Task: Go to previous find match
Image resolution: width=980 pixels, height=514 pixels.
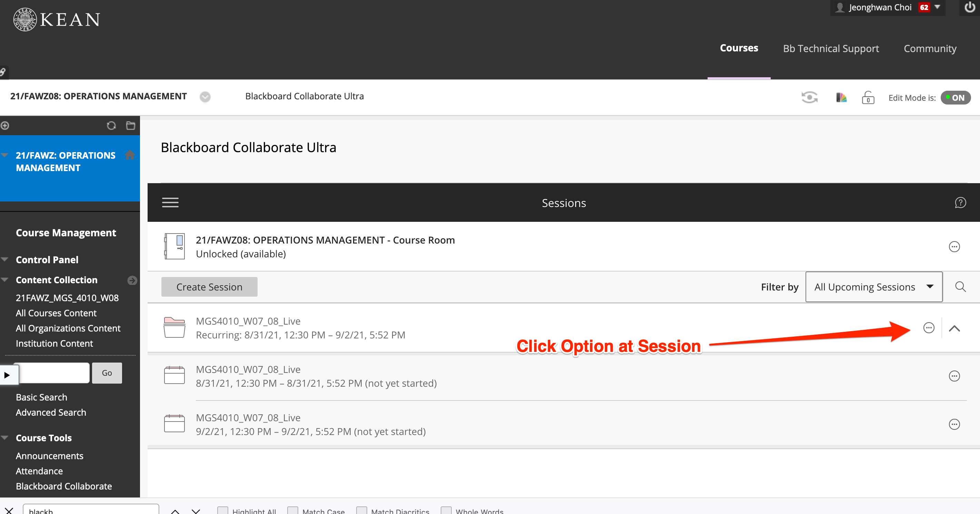Action: [175, 511]
